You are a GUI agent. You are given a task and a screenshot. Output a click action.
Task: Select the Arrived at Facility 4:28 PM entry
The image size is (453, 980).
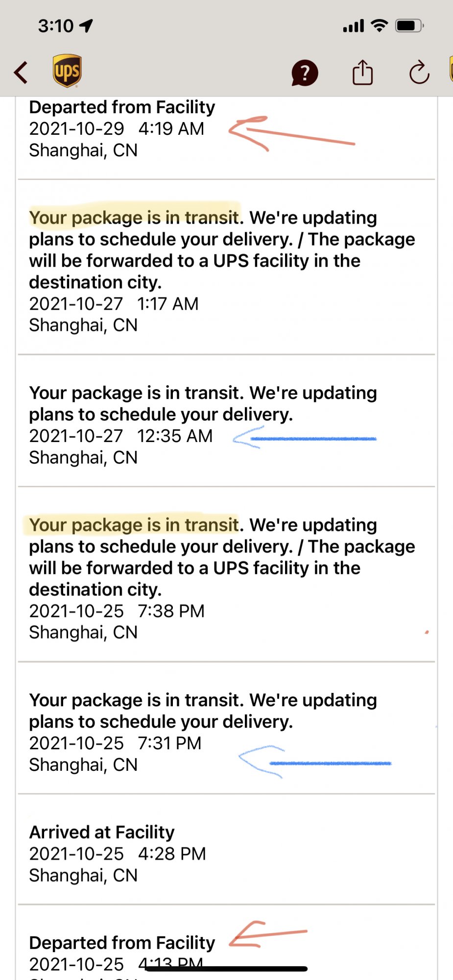[x=118, y=854]
